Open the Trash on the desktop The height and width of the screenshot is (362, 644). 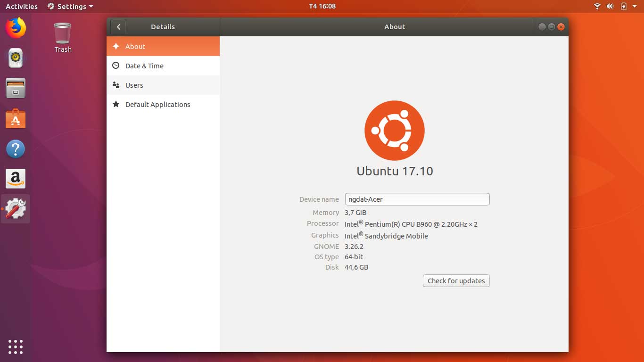point(62,33)
